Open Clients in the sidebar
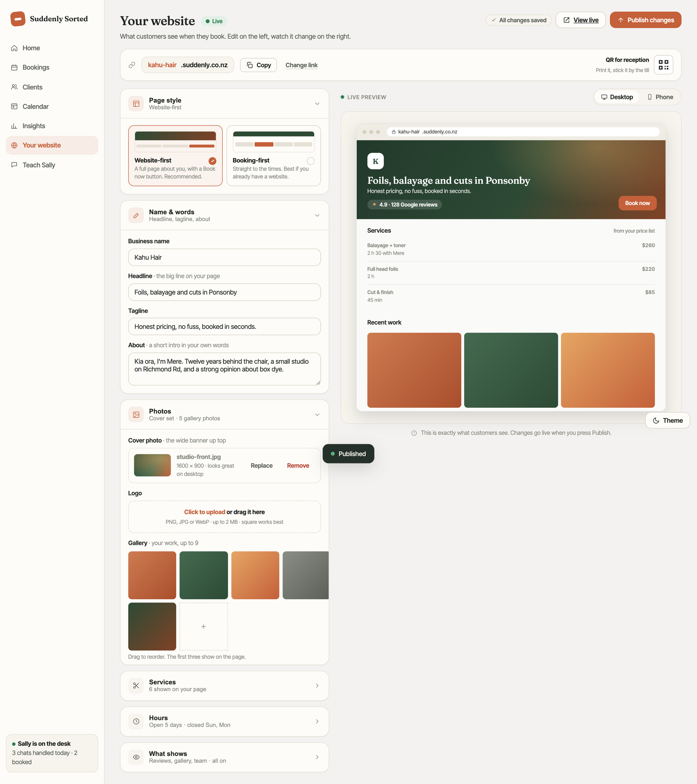 click(52, 87)
